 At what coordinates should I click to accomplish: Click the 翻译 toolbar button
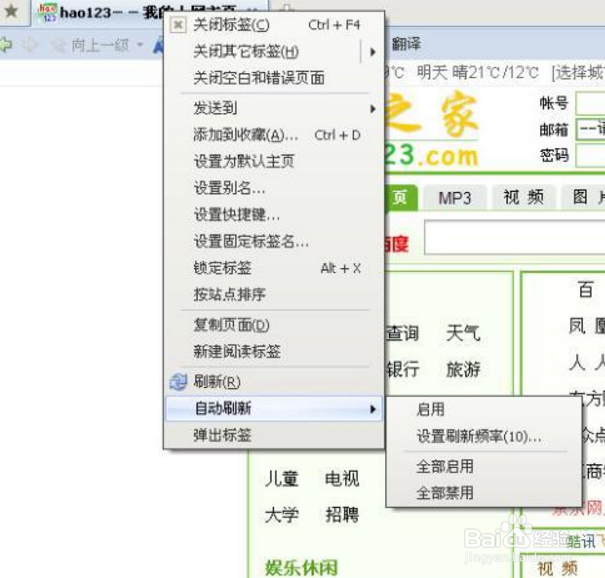(x=406, y=44)
